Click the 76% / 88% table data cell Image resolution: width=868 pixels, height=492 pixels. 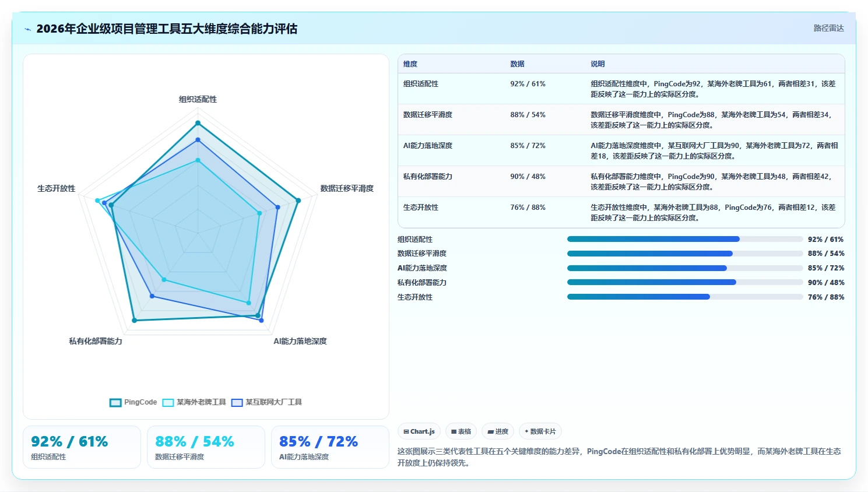[x=528, y=208]
